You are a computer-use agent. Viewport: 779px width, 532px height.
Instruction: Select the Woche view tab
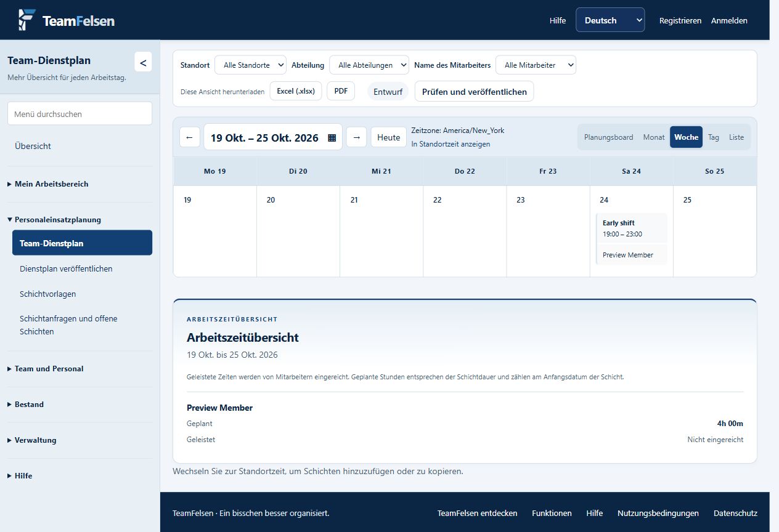click(x=686, y=137)
